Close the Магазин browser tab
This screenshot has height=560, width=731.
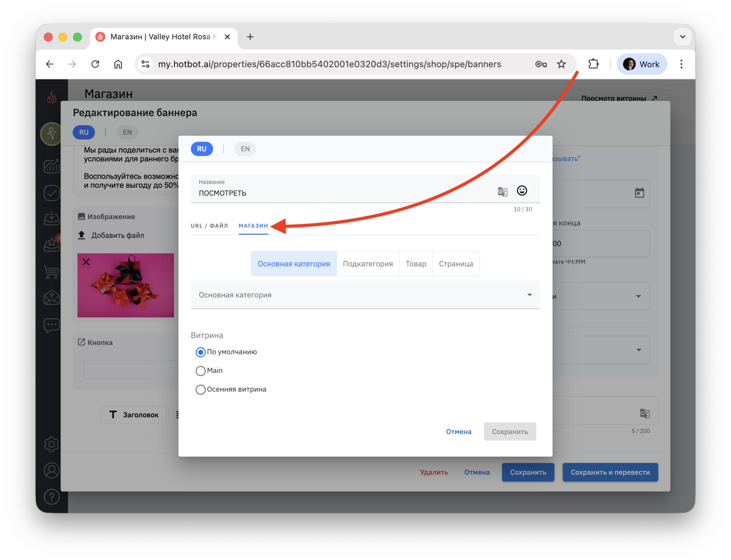227,37
